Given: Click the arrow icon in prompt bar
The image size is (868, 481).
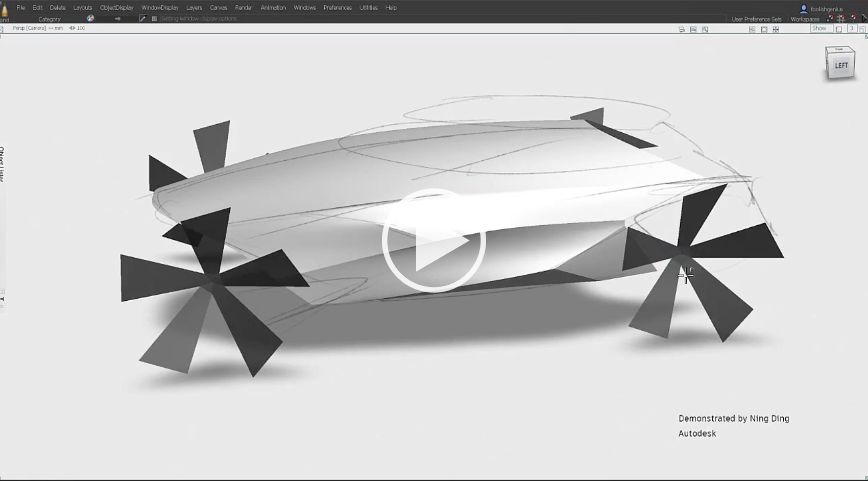Looking at the screenshot, I should coord(117,18).
